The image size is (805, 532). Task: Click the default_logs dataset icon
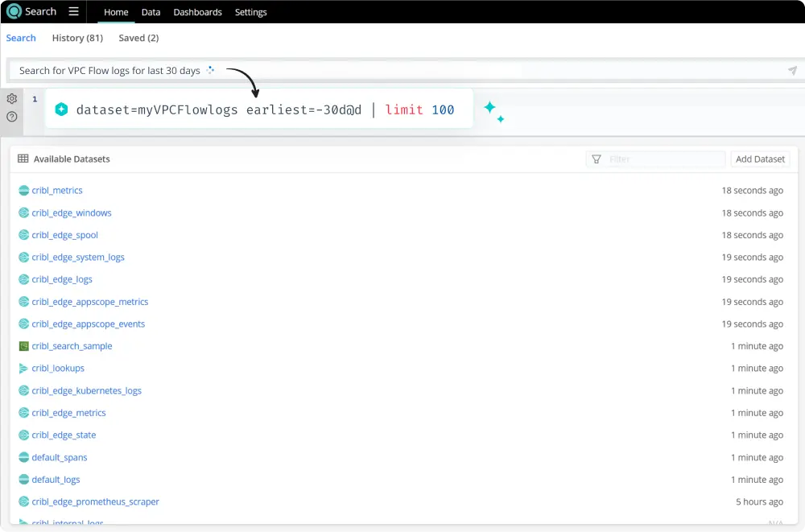[x=23, y=479]
